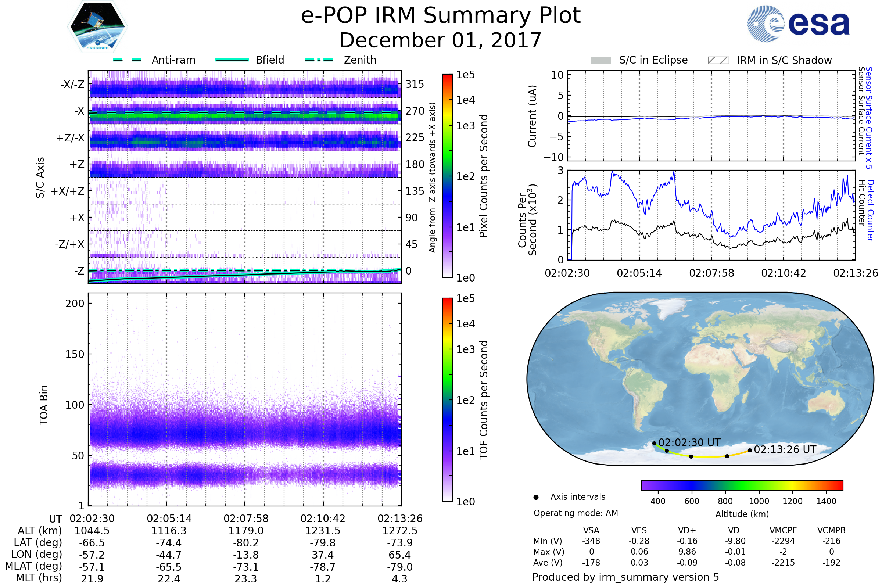Click the December 01, 2017 date heading

441,40
